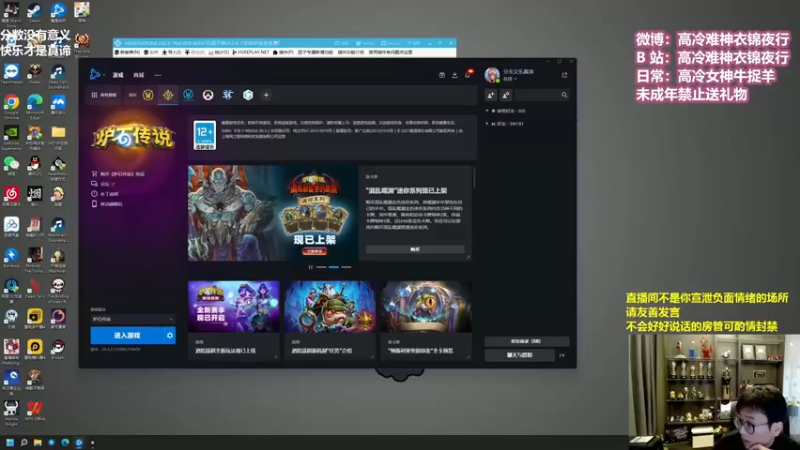This screenshot has height=450, width=800.
Task: Add a game with the plus button
Action: pos(266,95)
